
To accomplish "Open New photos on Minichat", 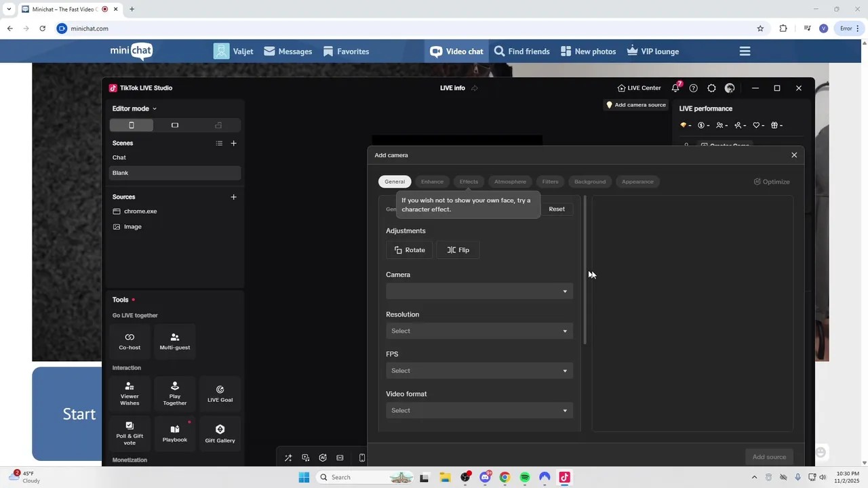I will [588, 52].
